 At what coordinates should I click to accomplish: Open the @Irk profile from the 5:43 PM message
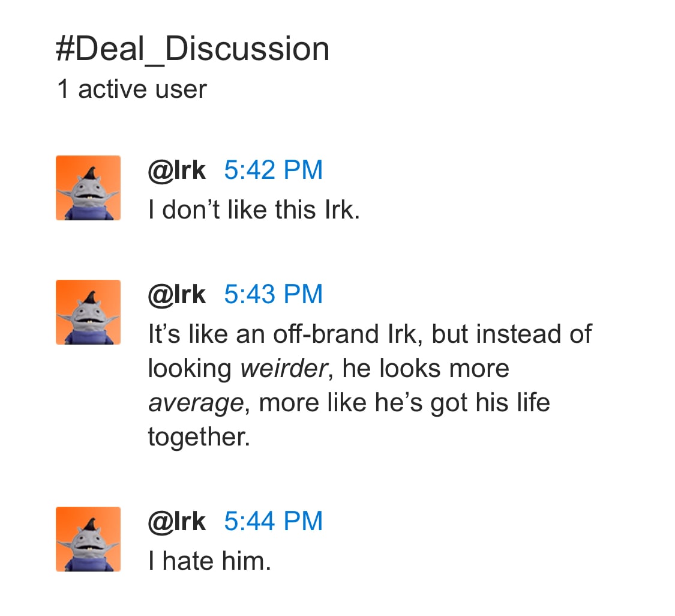click(x=176, y=295)
